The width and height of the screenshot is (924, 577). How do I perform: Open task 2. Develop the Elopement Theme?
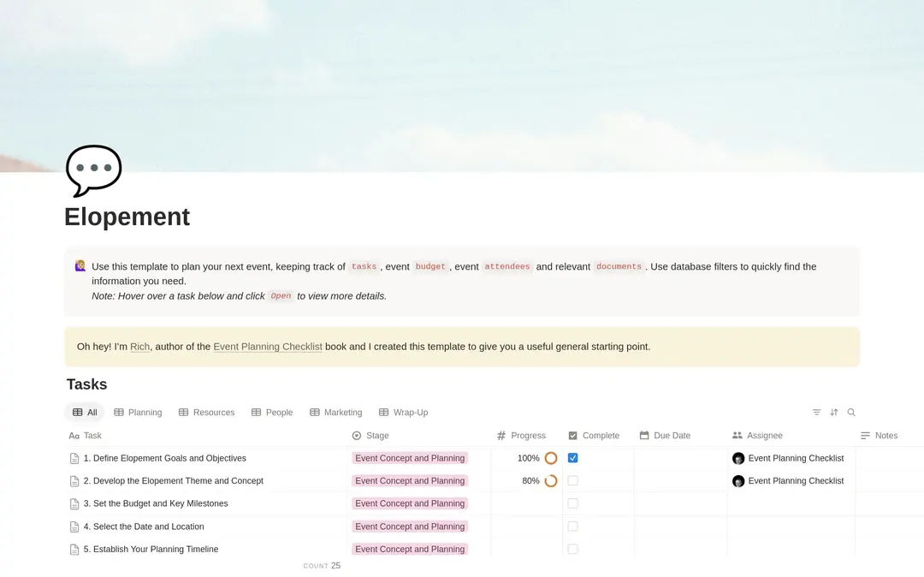(173, 481)
